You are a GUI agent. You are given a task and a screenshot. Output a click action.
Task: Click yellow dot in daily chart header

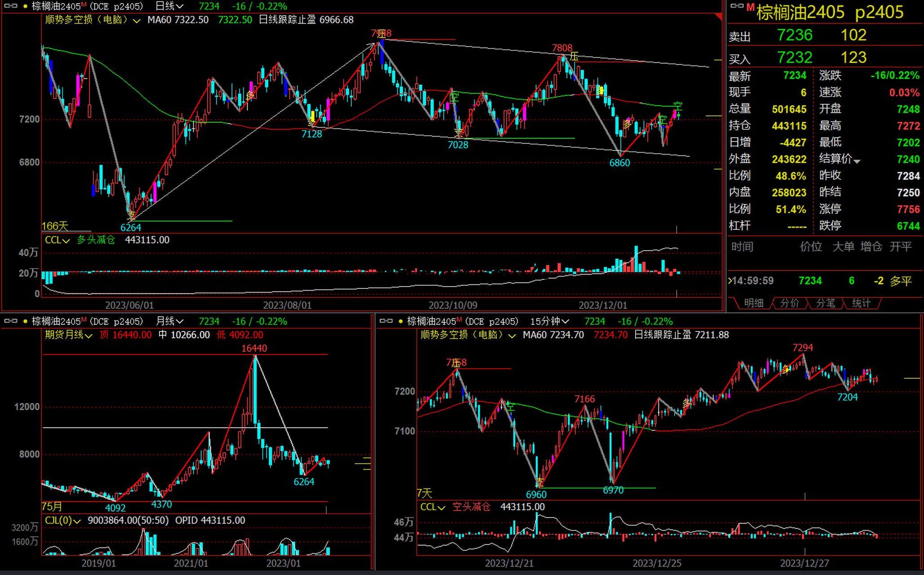coord(25,7)
